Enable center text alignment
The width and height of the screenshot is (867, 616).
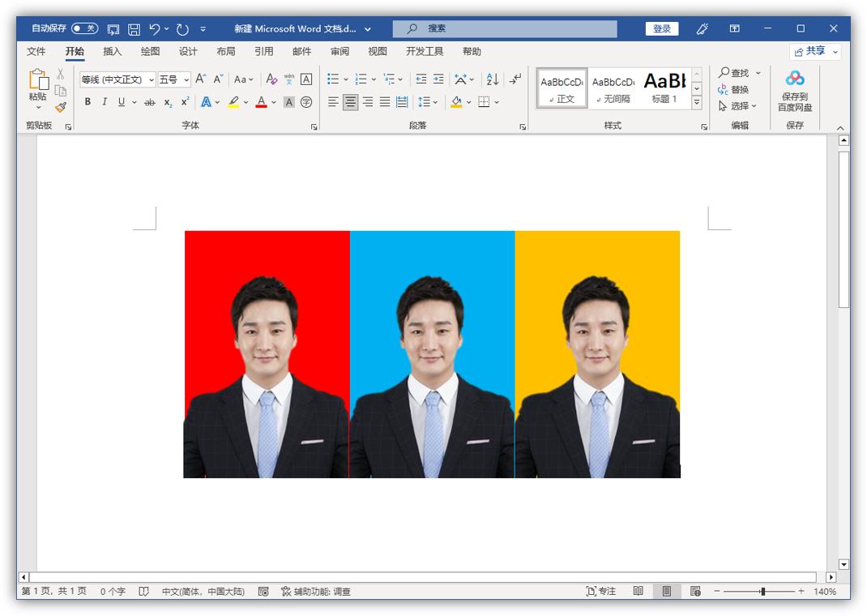click(349, 102)
